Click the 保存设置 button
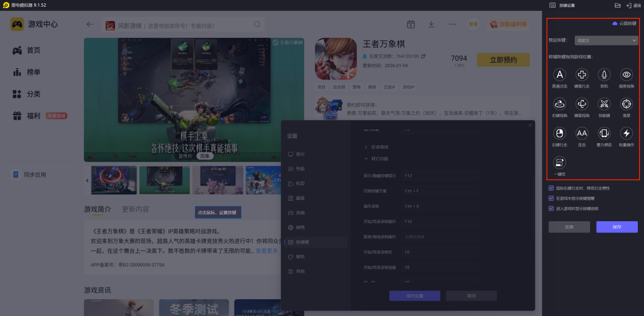Viewport: 644px width, 316px height. 414,296
